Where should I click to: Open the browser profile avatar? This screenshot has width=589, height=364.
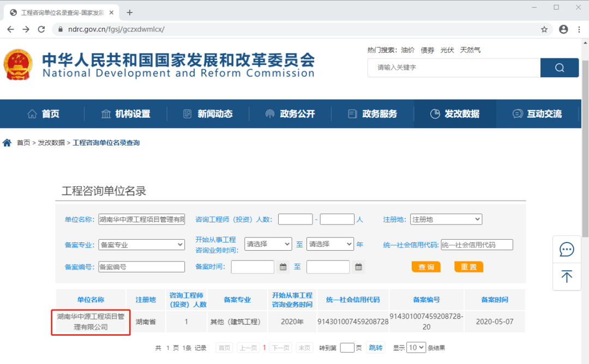(x=563, y=29)
